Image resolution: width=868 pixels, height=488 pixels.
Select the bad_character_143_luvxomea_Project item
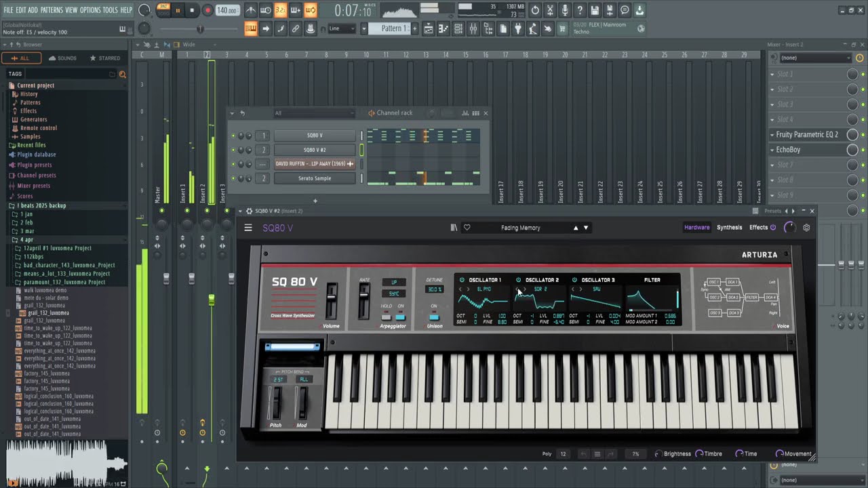point(69,265)
